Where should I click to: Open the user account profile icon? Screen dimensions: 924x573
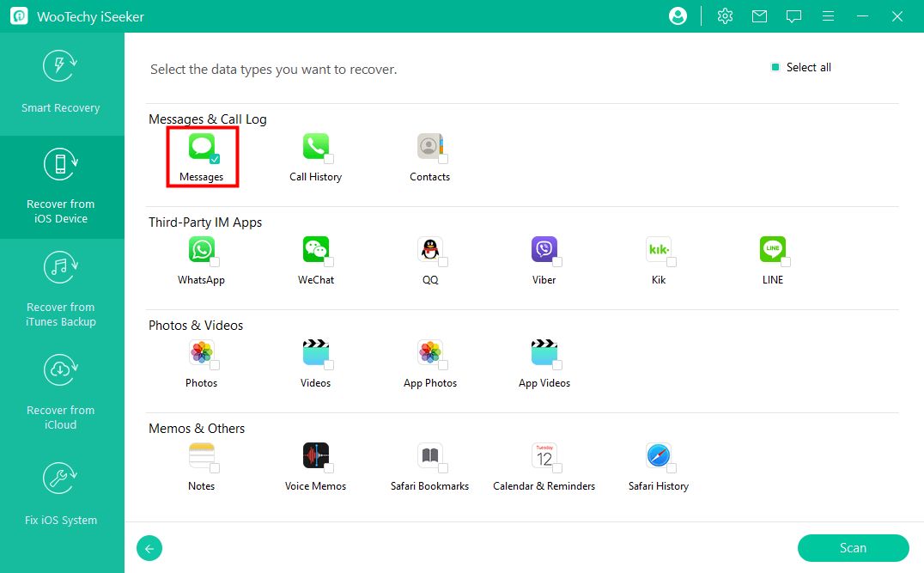[678, 16]
